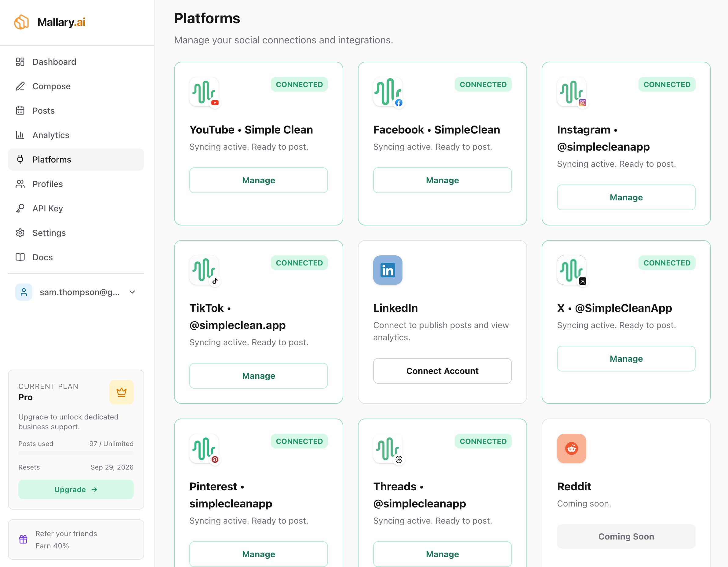Click the Settings gear icon
Screen dimensions: 728x567
pyautogui.click(x=20, y=233)
